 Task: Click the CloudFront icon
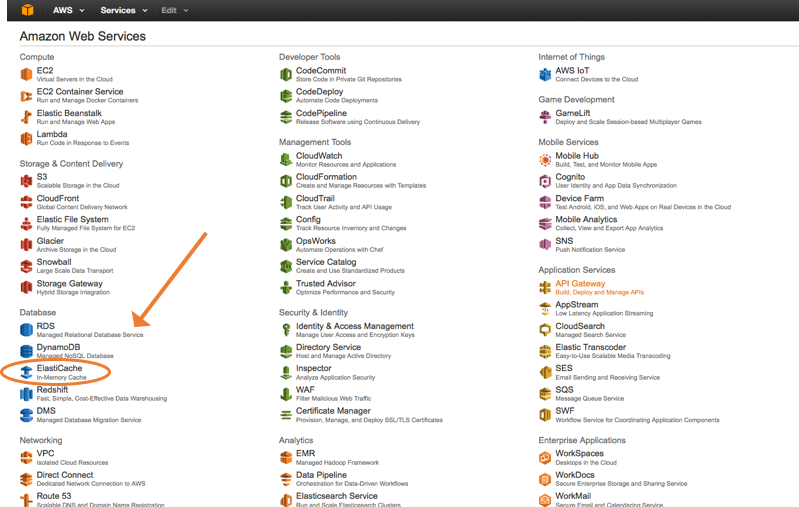[26, 202]
